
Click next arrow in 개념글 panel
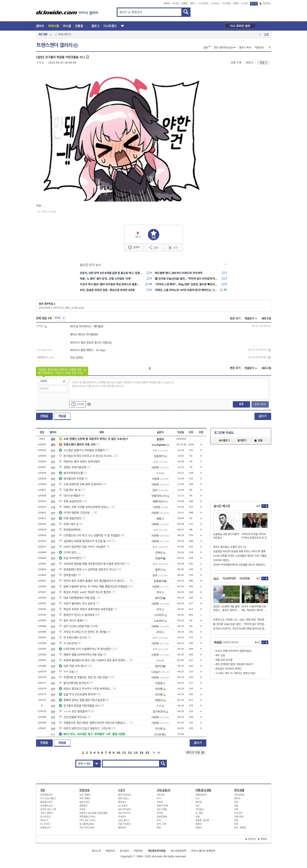[267, 642]
